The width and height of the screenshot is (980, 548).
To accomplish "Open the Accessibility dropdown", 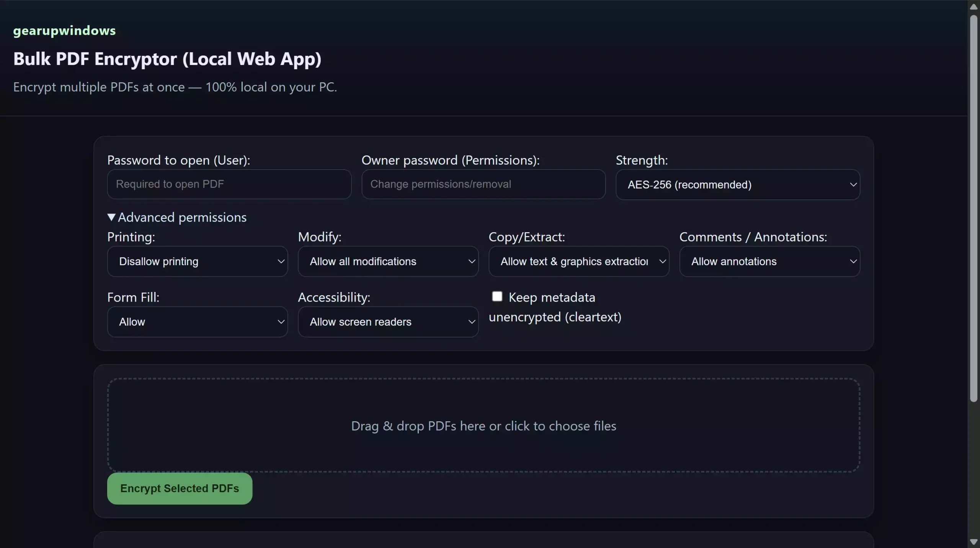I will coord(388,322).
